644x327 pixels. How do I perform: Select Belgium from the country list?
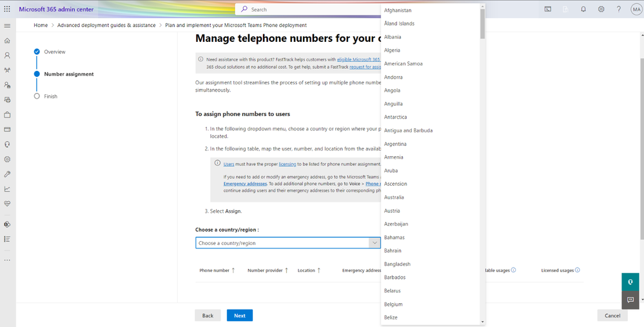click(x=431, y=304)
